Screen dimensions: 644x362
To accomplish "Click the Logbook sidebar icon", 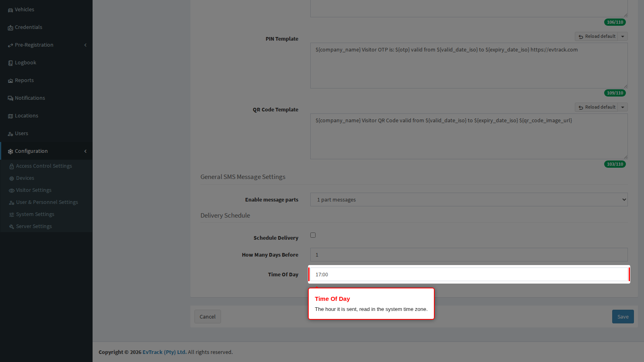I will pyautogui.click(x=10, y=63).
